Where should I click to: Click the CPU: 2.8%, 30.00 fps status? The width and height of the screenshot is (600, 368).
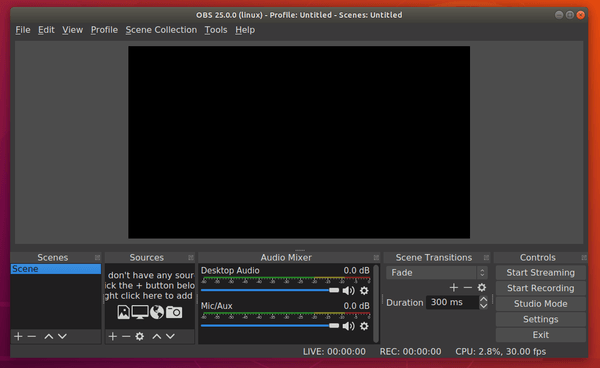(x=501, y=352)
